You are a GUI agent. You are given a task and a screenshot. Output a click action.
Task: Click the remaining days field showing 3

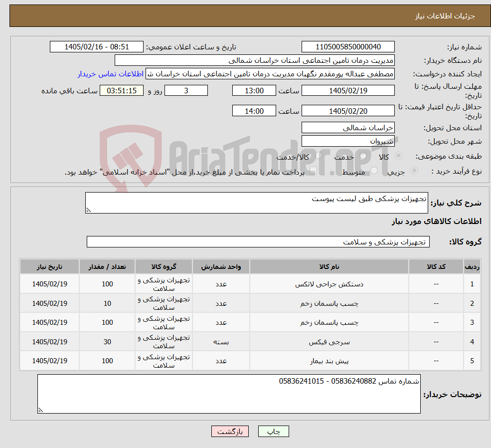click(x=186, y=90)
